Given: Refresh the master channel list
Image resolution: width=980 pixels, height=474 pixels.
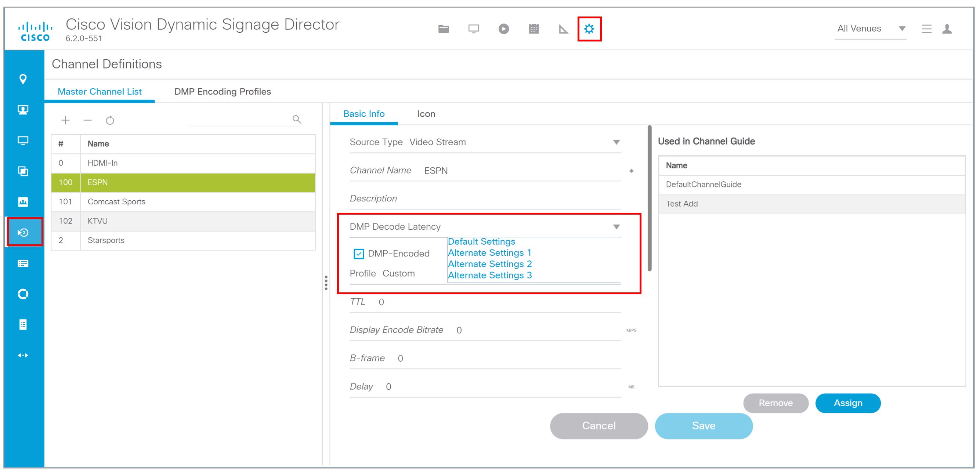Looking at the screenshot, I should click(x=110, y=120).
